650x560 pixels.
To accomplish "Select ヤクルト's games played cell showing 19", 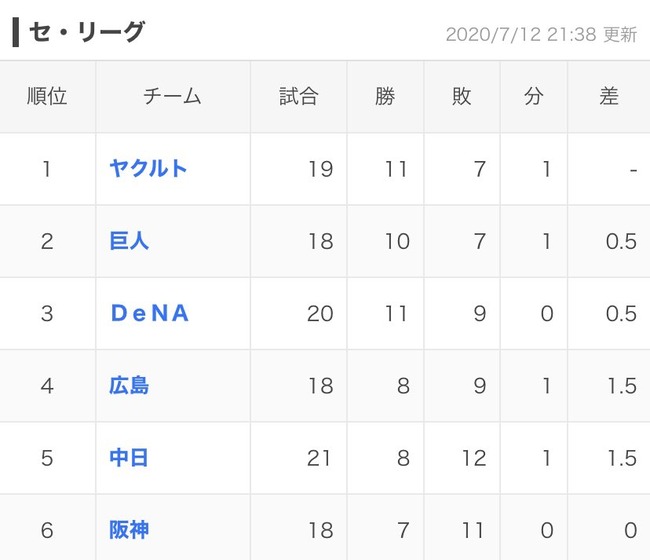I will (298, 169).
